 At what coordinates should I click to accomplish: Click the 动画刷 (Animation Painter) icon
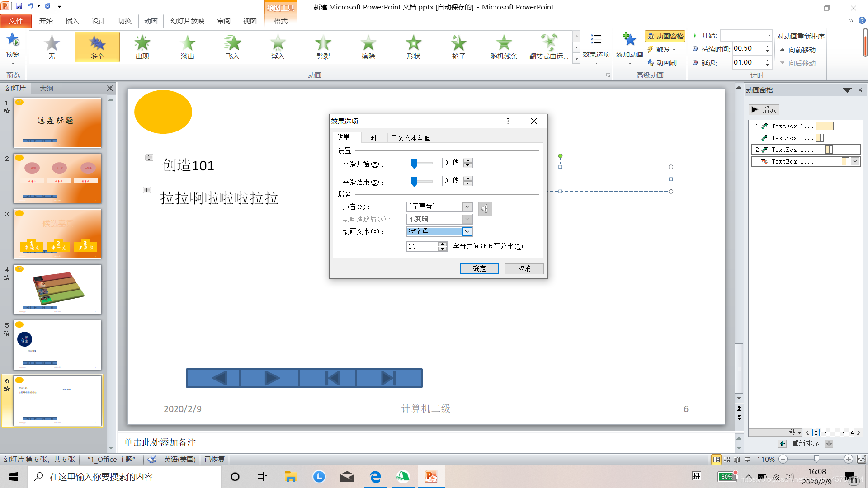[651, 62]
